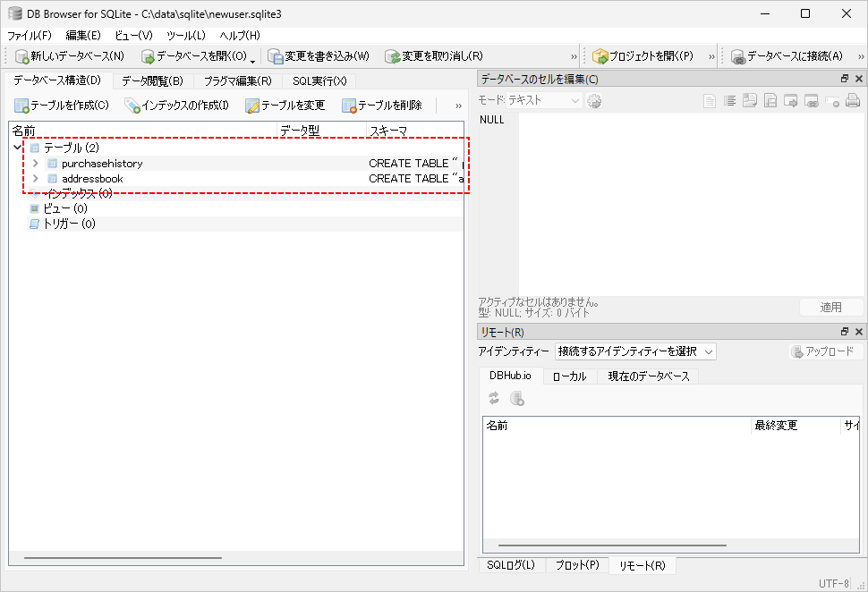This screenshot has height=592, width=868.
Task: Click the print icon in cell editor
Action: click(854, 101)
